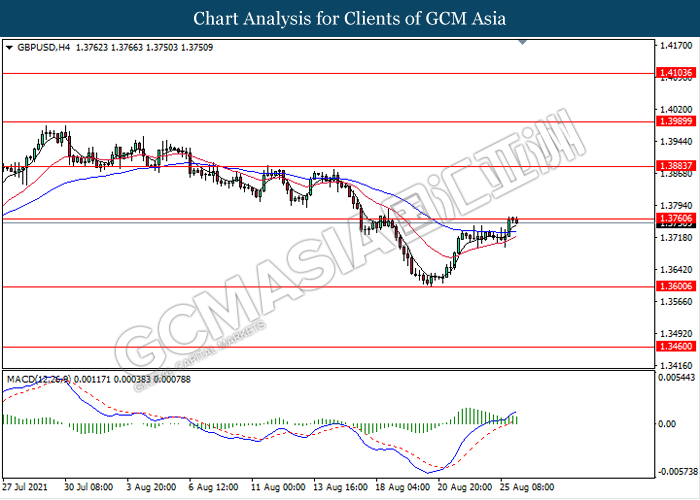Click the MACD(12,26,9) indicator label
Screen dimensions: 700x500
39,379
